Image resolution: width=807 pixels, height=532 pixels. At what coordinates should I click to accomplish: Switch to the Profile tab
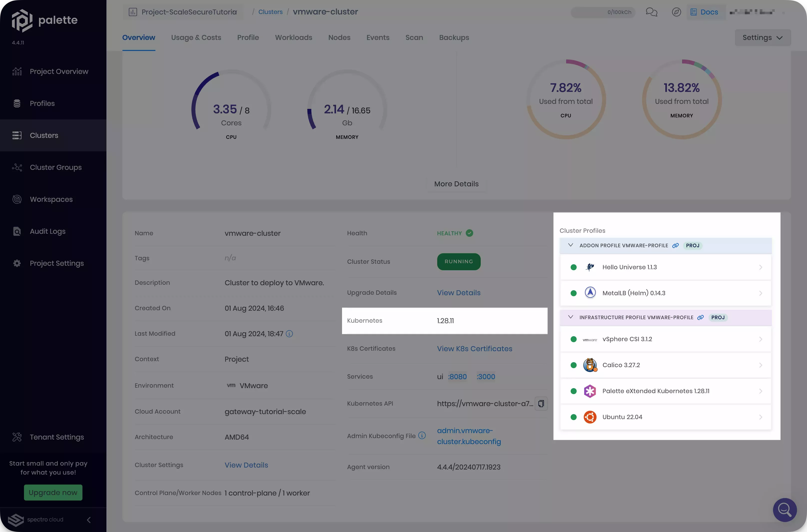[x=248, y=37]
